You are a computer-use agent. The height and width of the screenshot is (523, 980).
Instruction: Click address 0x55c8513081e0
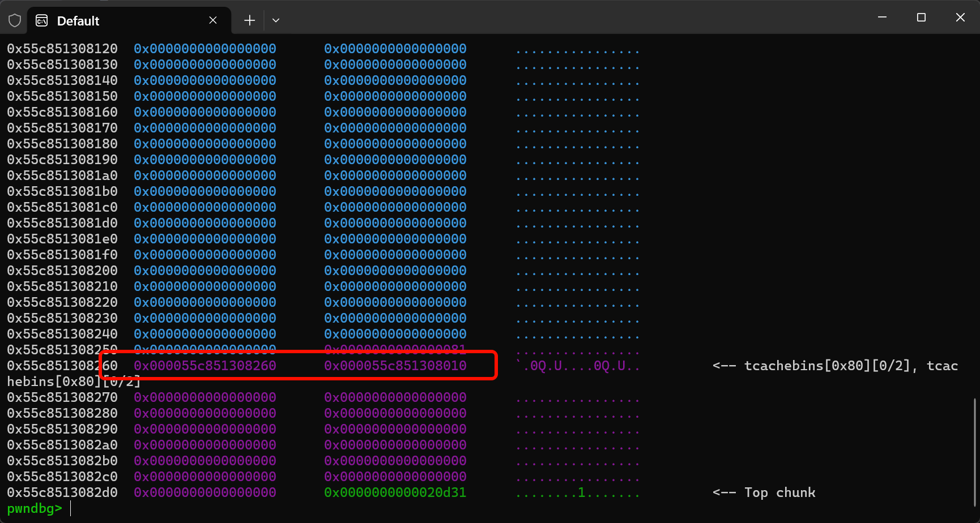[62, 239]
